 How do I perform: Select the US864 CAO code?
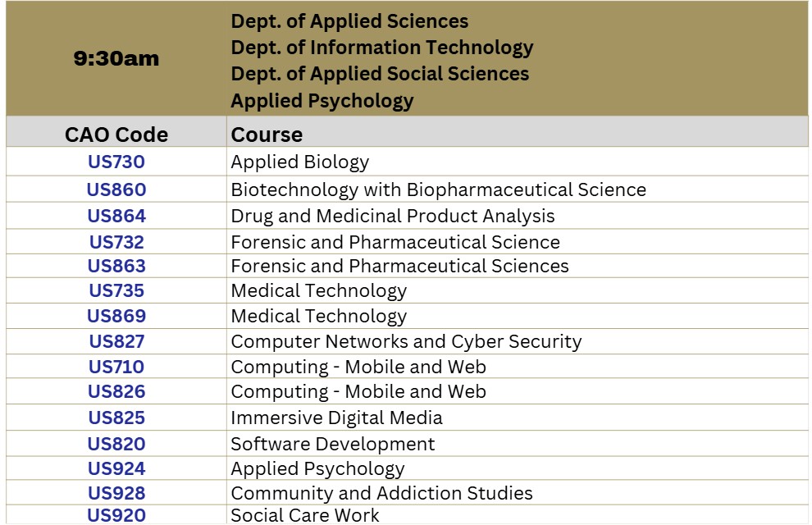[x=116, y=217]
